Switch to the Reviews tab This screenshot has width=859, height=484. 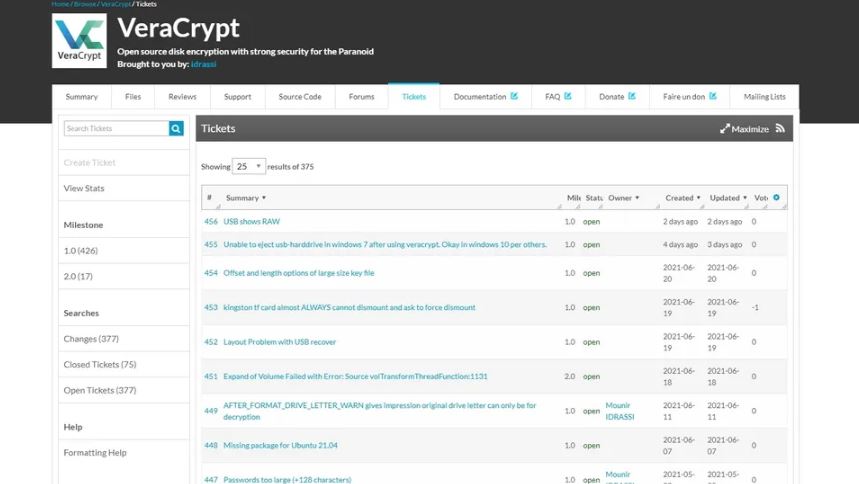[182, 96]
